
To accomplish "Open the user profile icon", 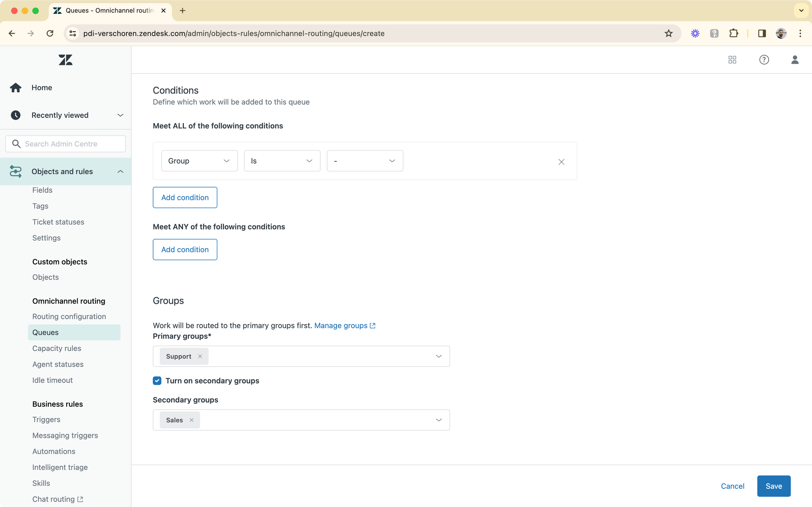I will click(795, 60).
